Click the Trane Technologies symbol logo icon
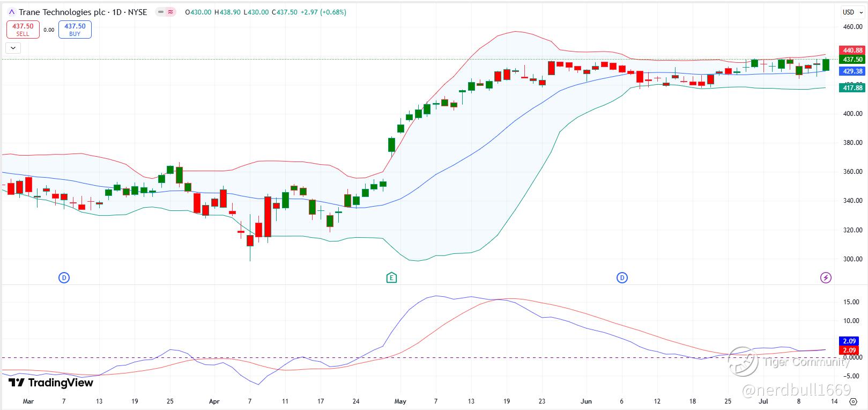 (11, 12)
